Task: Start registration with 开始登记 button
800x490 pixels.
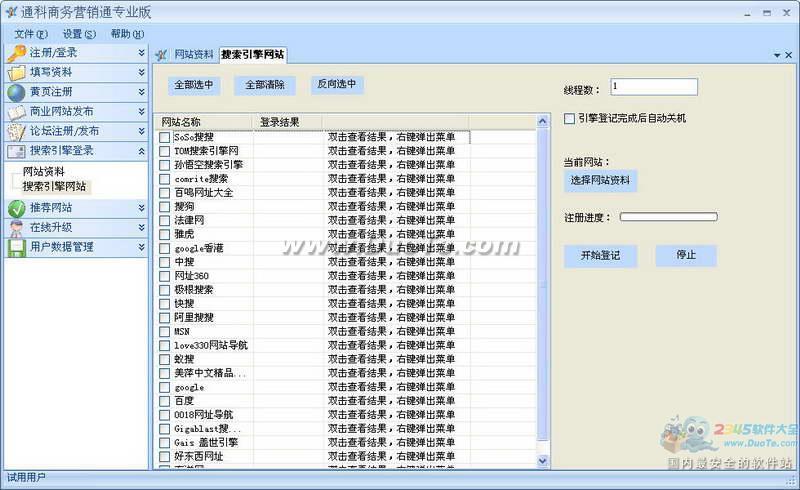Action: click(600, 256)
